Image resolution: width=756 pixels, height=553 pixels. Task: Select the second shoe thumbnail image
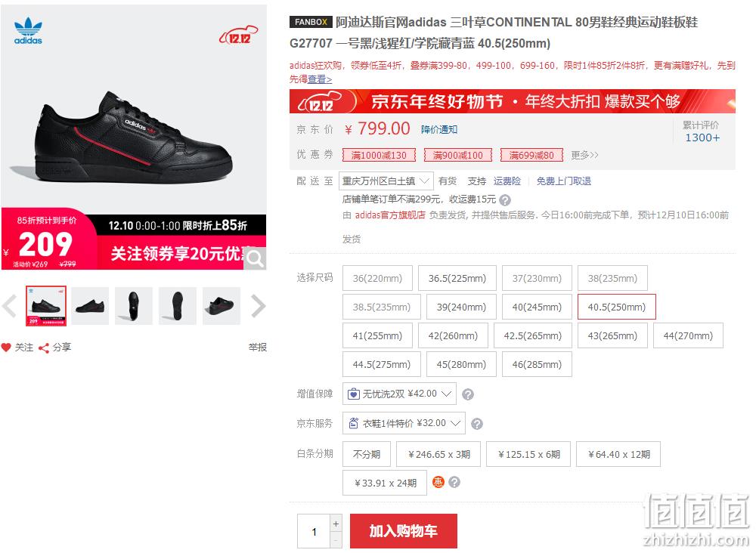point(90,306)
